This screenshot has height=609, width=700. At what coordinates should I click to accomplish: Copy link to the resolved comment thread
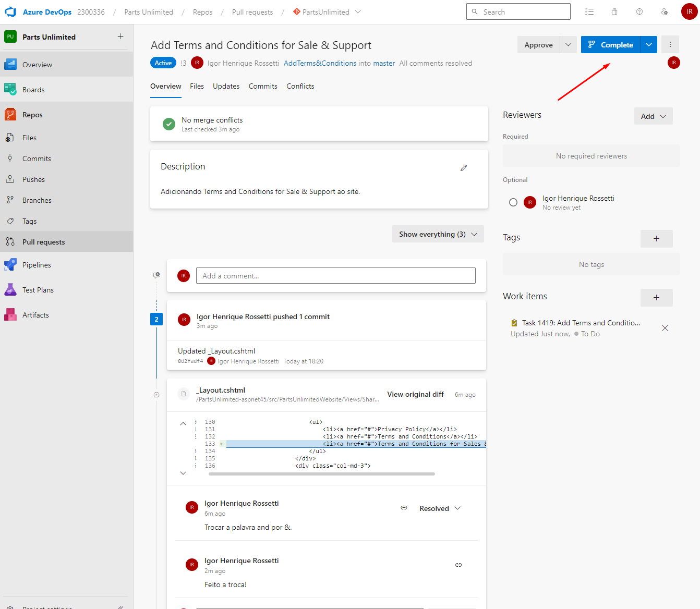[x=404, y=507]
